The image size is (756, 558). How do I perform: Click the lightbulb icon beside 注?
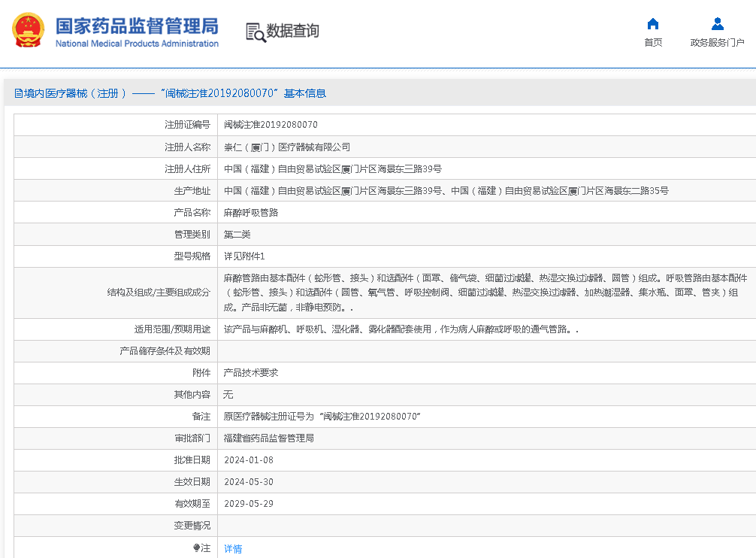(x=197, y=548)
